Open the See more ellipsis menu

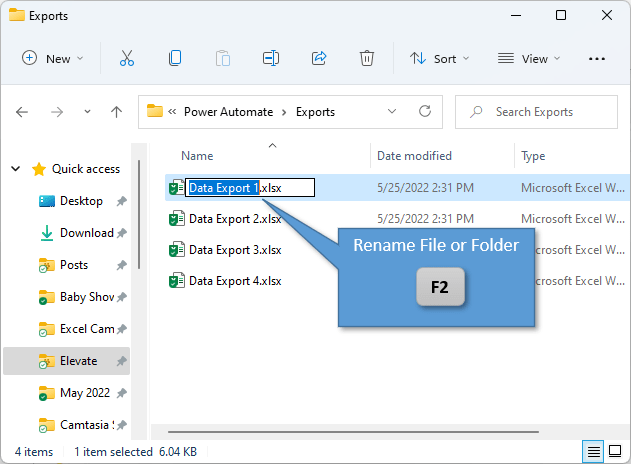coord(597,59)
